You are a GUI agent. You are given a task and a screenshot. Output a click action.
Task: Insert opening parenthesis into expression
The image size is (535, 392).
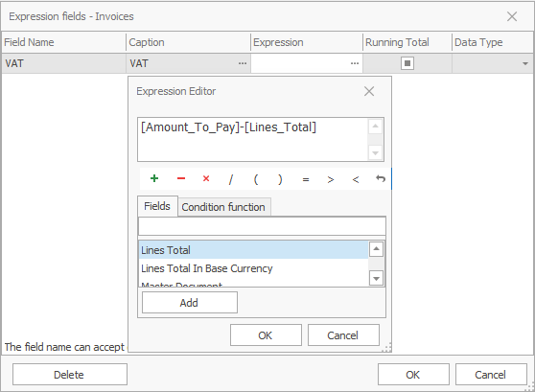click(256, 179)
